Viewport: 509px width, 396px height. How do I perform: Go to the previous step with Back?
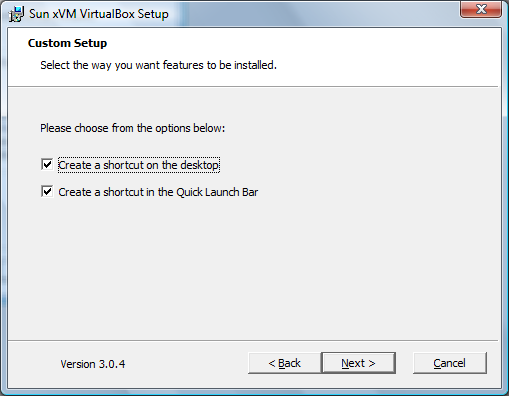pos(284,363)
